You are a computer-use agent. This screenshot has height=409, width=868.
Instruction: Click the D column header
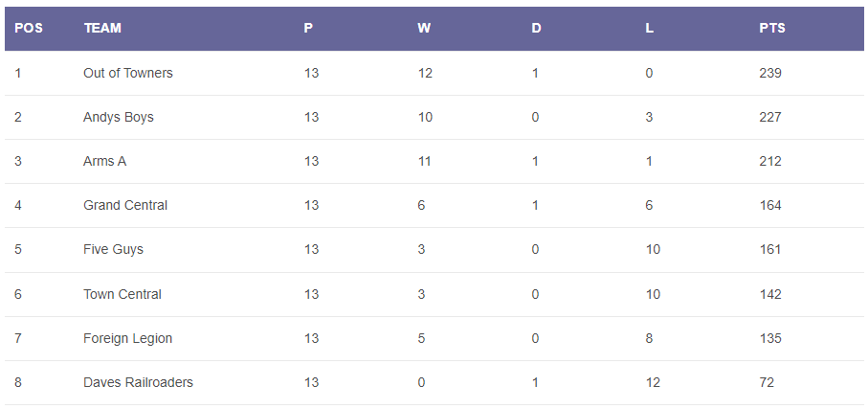(536, 28)
